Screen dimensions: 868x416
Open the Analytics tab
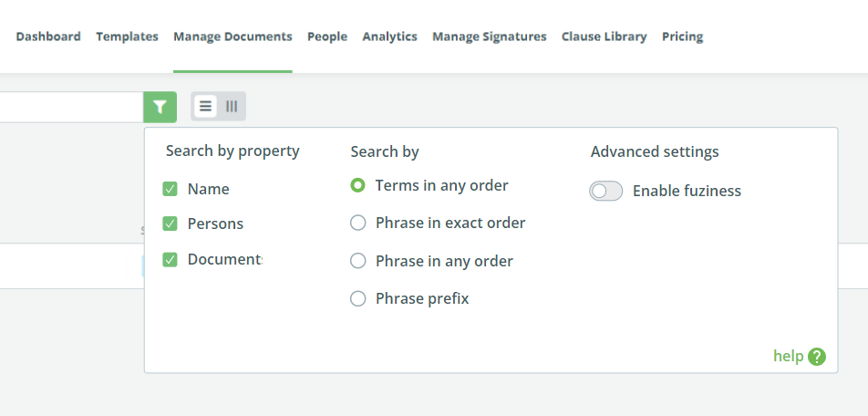[389, 36]
